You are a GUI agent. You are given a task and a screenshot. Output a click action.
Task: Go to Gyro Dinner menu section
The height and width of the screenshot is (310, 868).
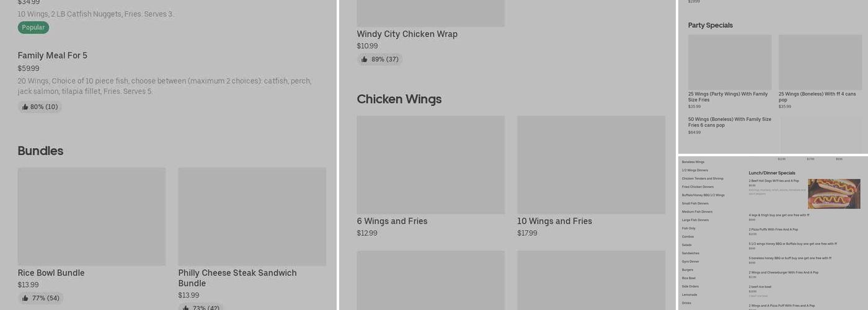click(691, 262)
